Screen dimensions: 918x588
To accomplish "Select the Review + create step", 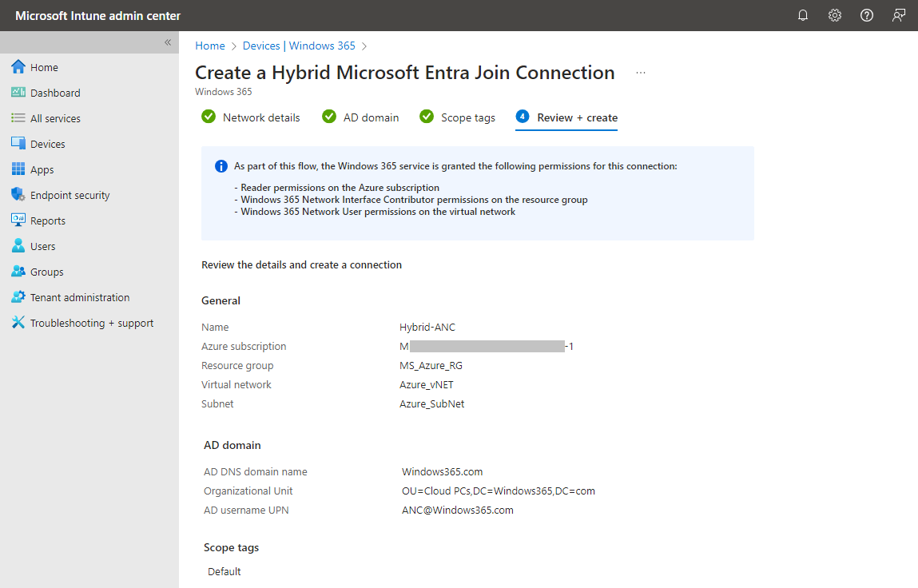I will click(578, 117).
